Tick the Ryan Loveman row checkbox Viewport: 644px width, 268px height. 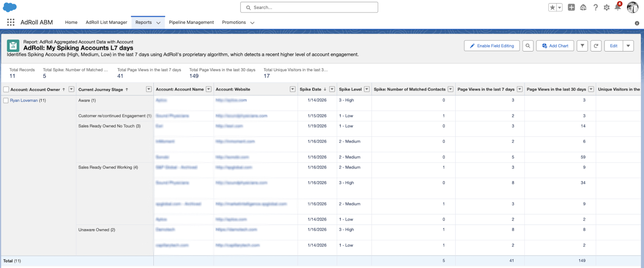coord(6,100)
